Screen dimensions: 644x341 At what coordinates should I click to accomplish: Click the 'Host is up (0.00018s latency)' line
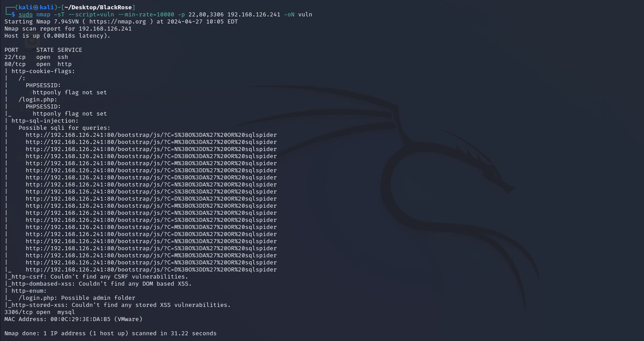click(x=57, y=35)
